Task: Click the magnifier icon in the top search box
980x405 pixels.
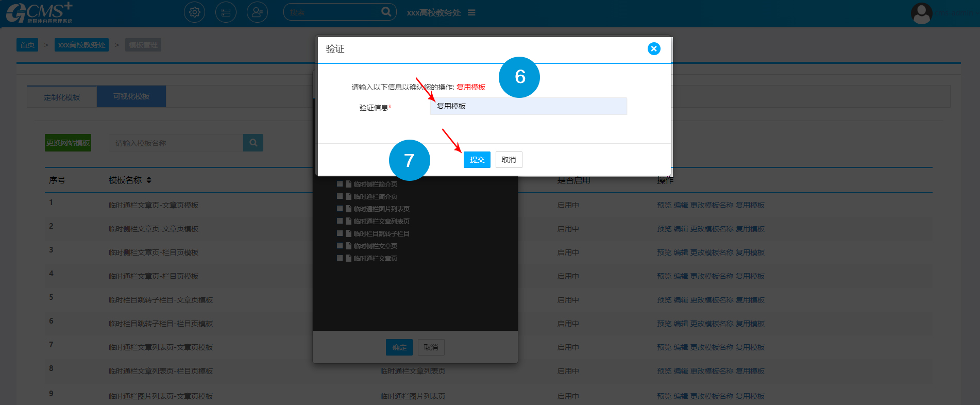Action: 386,12
